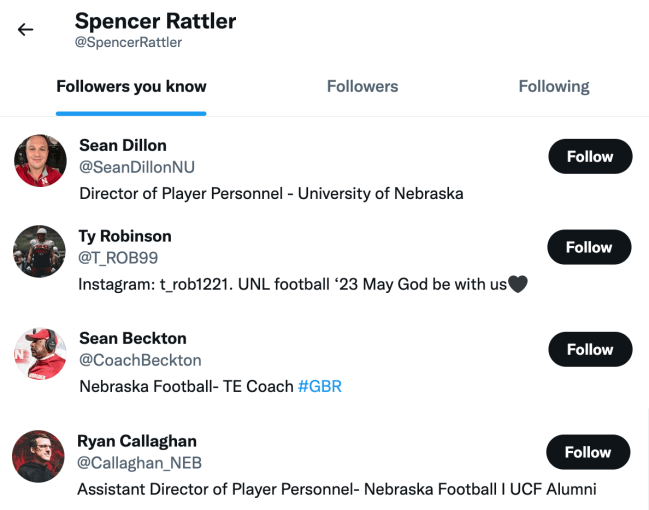Open the #GBR hashtag link
Screen dimensions: 649x510
pos(320,386)
